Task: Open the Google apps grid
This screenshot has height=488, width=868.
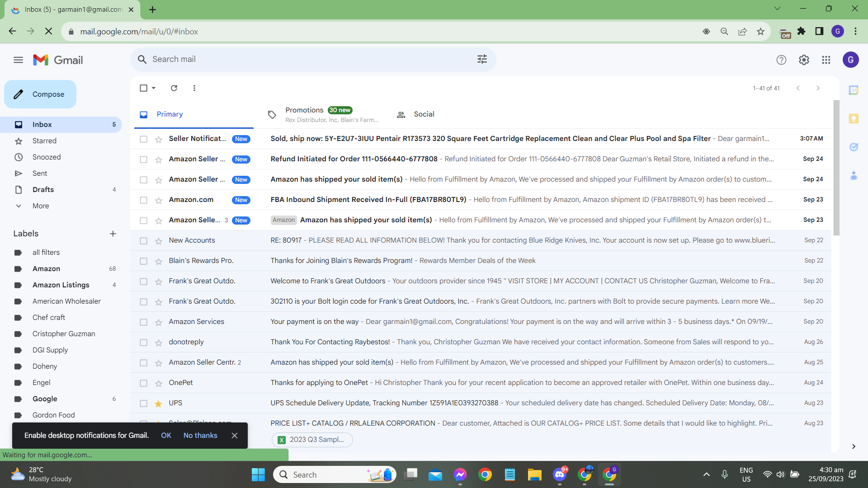Action: tap(826, 60)
